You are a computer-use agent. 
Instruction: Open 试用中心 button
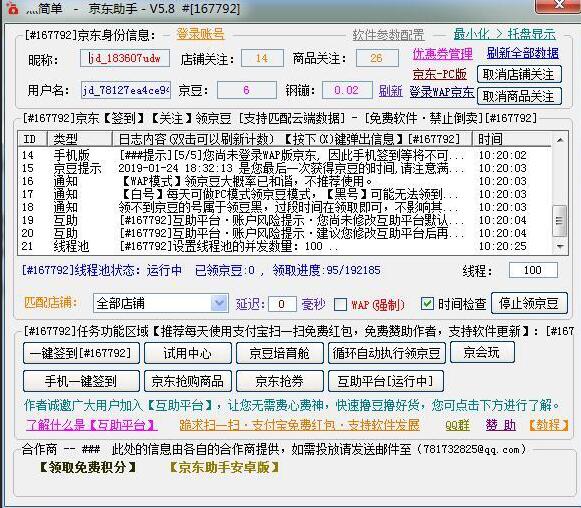click(x=187, y=353)
